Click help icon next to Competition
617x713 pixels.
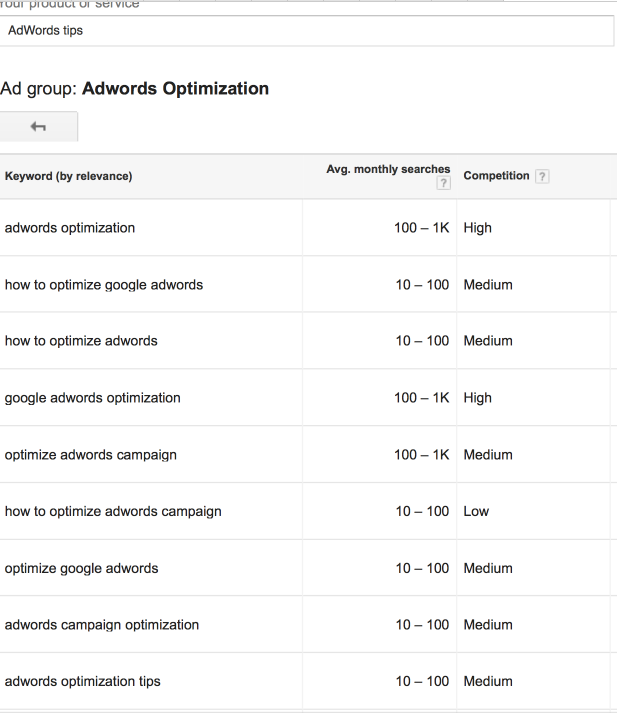pyautogui.click(x=542, y=176)
